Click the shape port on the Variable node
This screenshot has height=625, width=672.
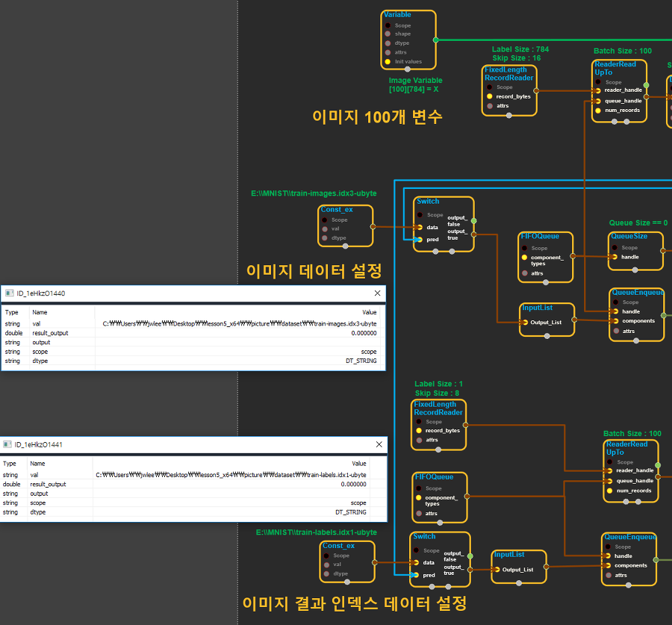point(388,34)
